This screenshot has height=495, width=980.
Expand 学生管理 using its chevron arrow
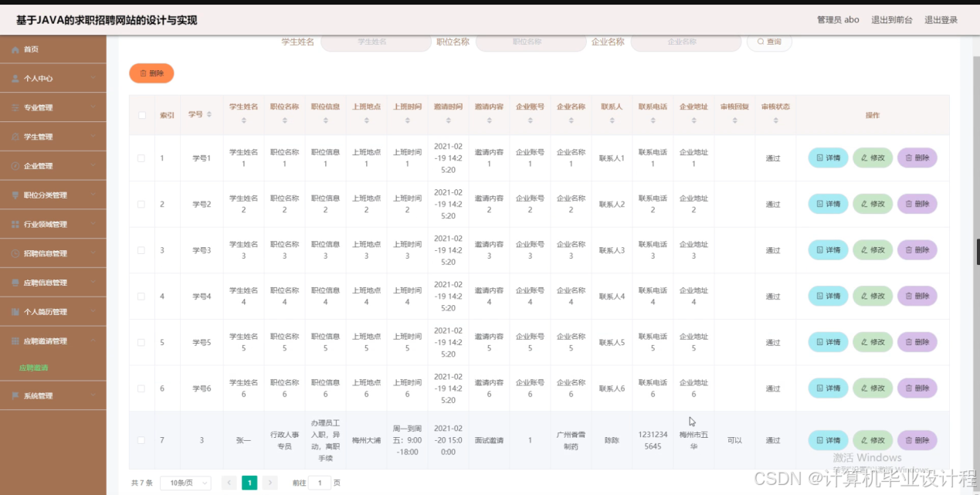pyautogui.click(x=93, y=137)
